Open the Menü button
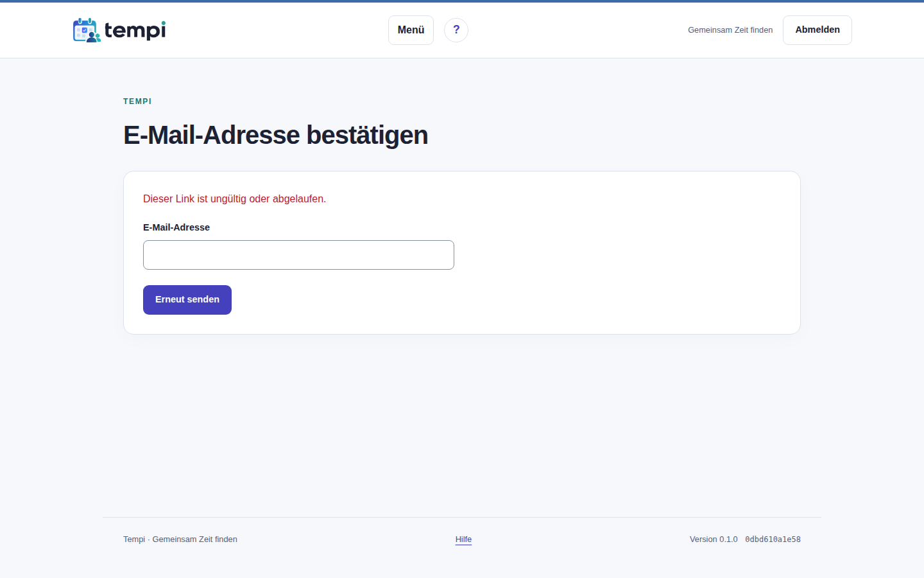 [411, 30]
